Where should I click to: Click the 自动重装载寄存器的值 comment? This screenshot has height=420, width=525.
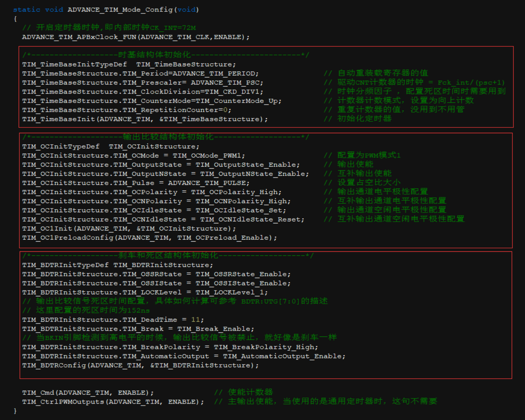coord(376,73)
